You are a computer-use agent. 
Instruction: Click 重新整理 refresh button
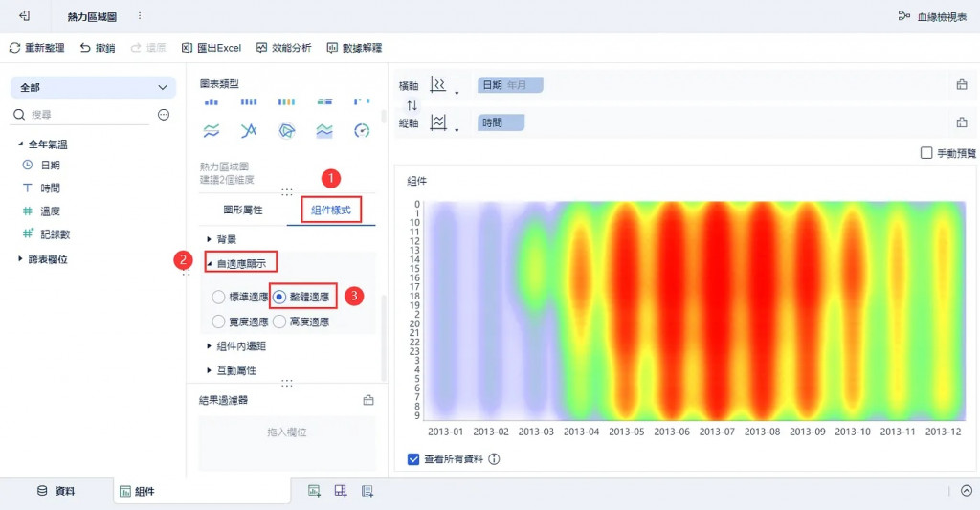[x=37, y=48]
